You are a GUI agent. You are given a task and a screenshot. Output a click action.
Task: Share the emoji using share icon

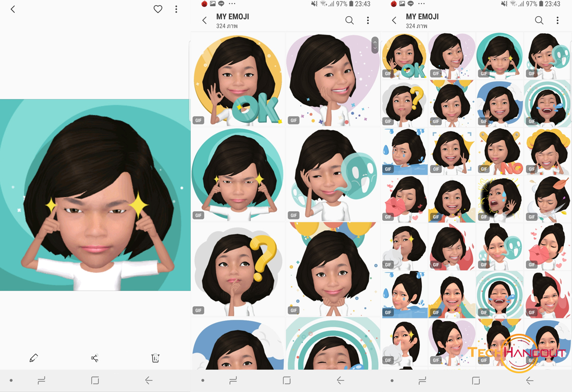point(94,358)
